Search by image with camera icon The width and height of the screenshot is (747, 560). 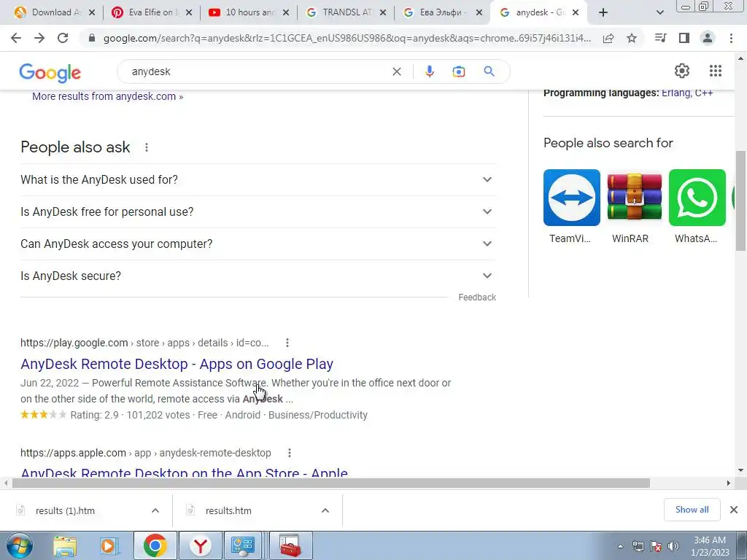click(458, 71)
